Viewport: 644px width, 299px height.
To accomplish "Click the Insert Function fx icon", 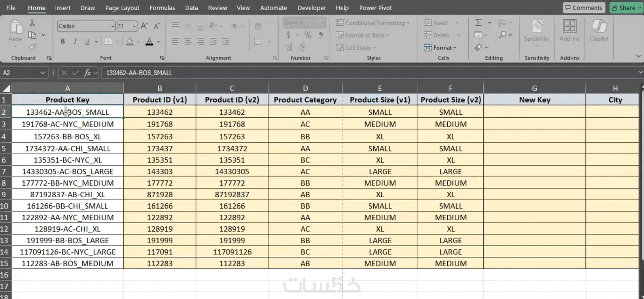I will [x=88, y=73].
